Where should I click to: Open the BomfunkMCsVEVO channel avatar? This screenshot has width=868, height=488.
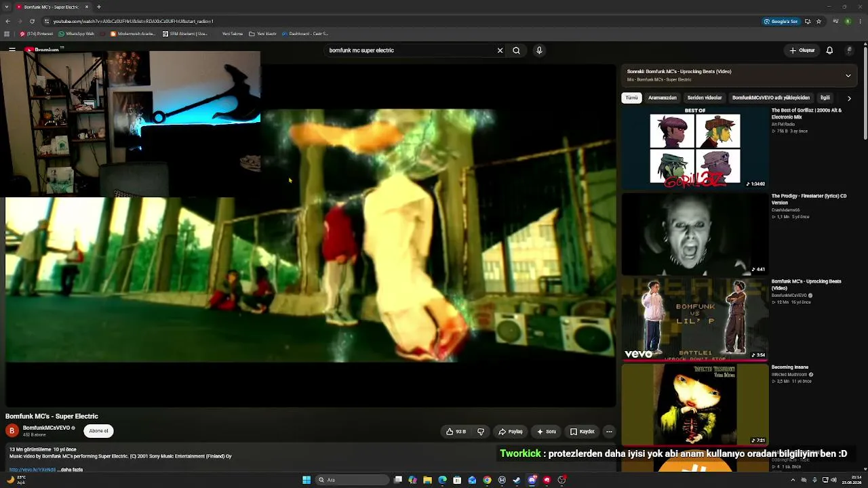pyautogui.click(x=12, y=430)
